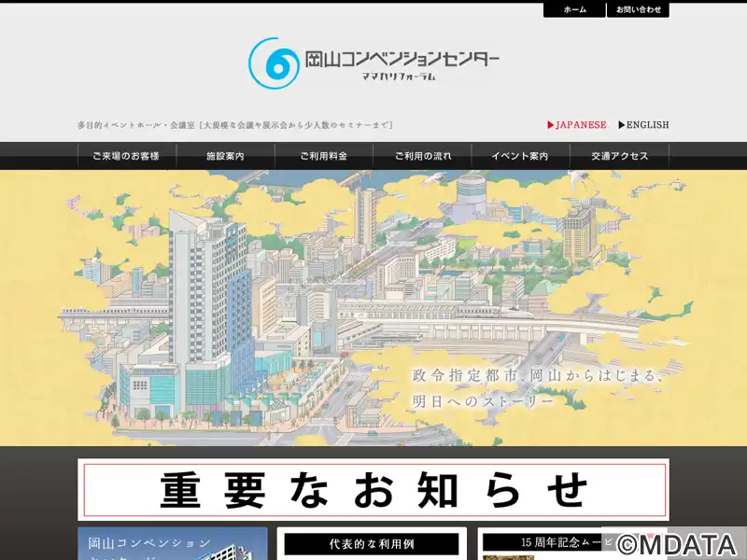Screen dimensions: 747x560
Task: Select 施設案内 in the navigation bar
Action: click(x=225, y=156)
